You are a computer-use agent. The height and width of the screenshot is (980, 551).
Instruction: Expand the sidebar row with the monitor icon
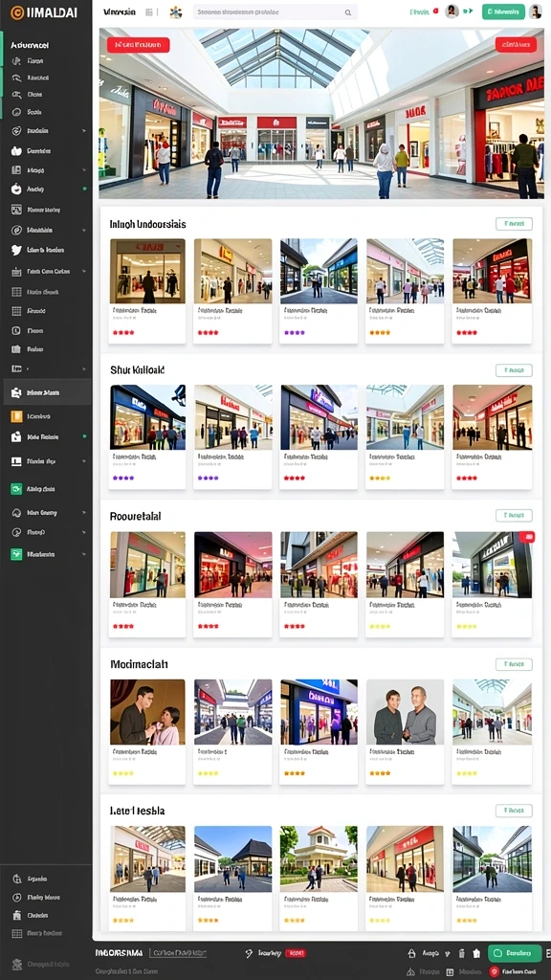coord(84,461)
